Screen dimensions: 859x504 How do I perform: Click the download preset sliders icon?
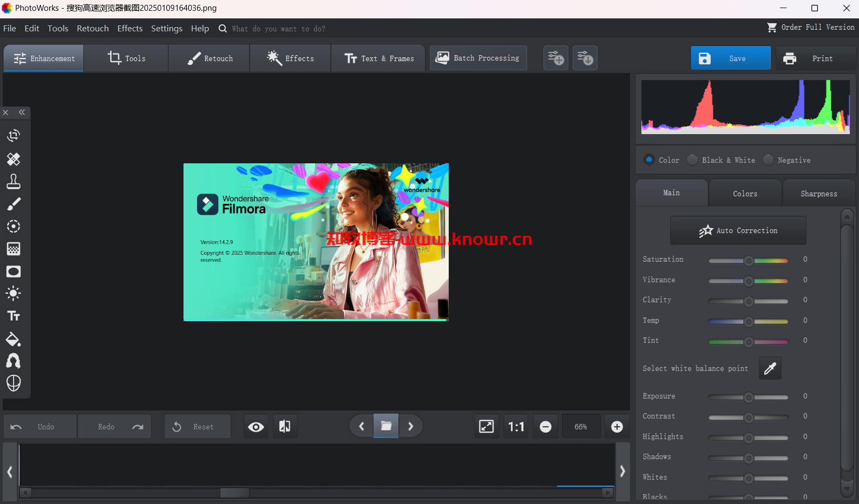pos(585,58)
